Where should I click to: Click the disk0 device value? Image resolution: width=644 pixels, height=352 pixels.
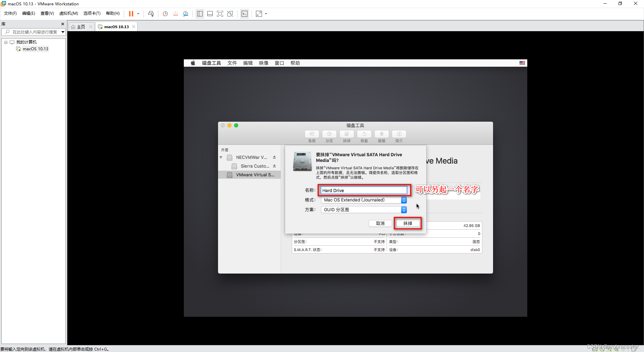click(475, 250)
